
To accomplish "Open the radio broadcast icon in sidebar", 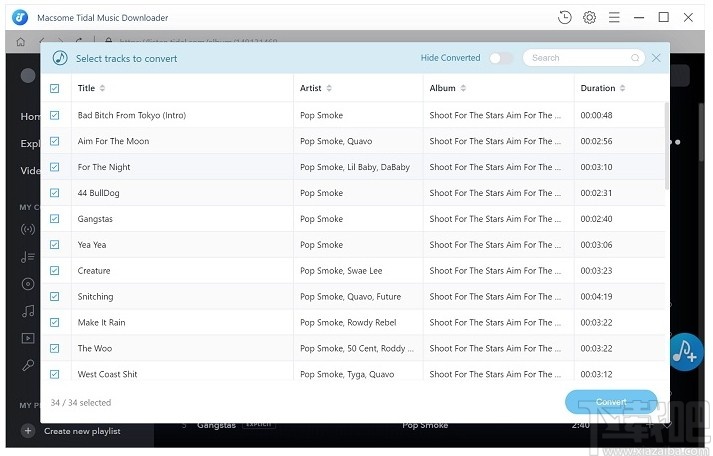I will click(28, 229).
